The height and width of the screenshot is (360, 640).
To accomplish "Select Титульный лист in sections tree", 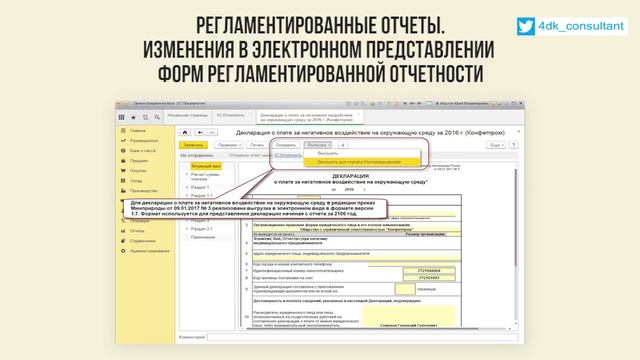I will (206, 166).
